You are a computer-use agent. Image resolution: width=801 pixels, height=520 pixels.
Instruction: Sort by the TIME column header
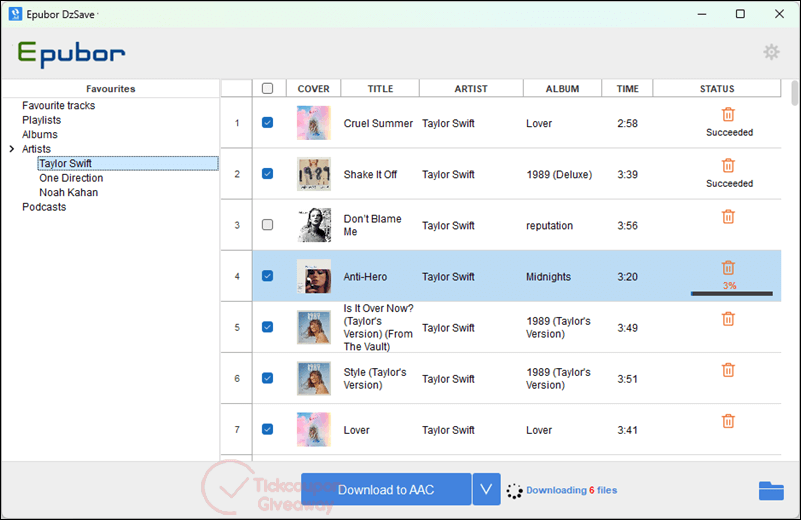627,88
